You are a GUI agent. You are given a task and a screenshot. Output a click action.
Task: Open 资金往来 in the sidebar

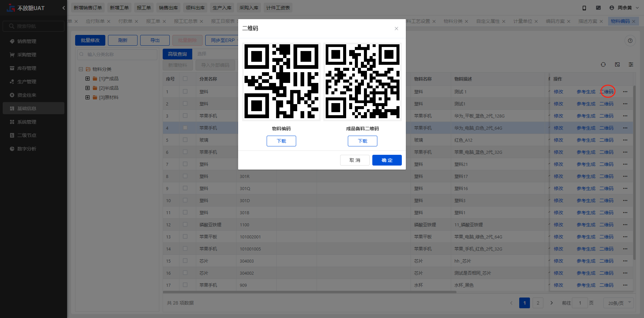(34, 95)
